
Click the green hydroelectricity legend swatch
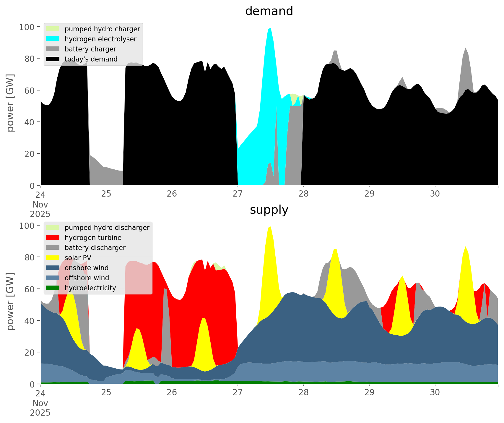pyautogui.click(x=53, y=288)
